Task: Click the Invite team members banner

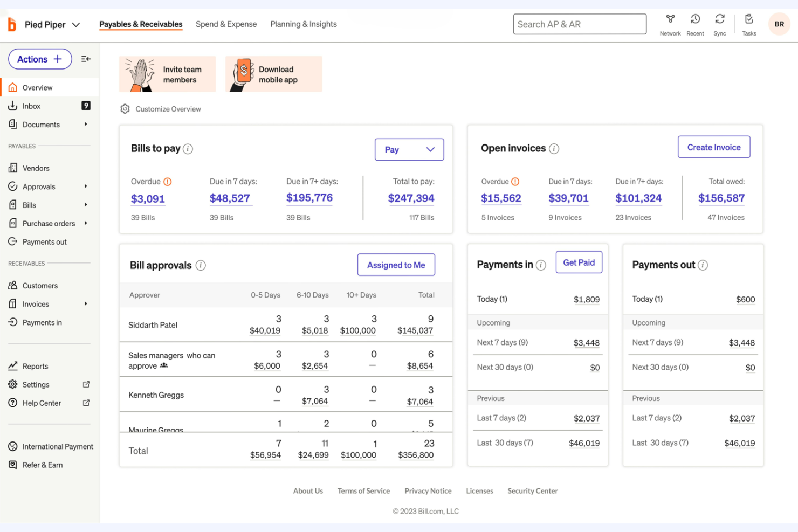Action: (168, 74)
